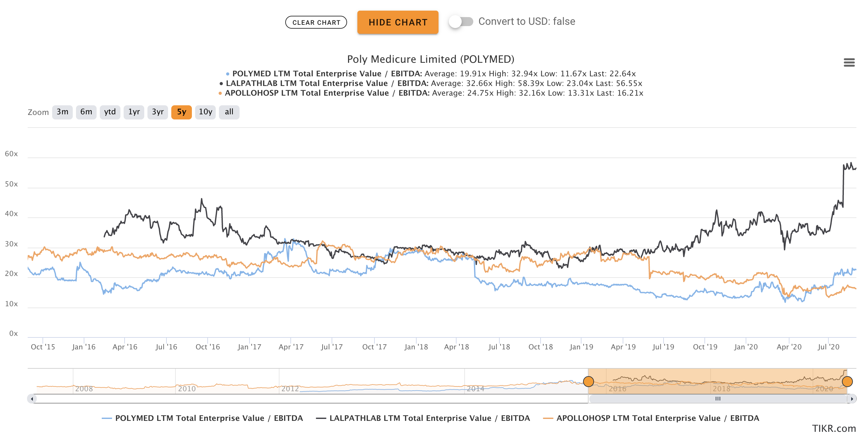
Task: Set zoom range to all
Action: [x=229, y=112]
